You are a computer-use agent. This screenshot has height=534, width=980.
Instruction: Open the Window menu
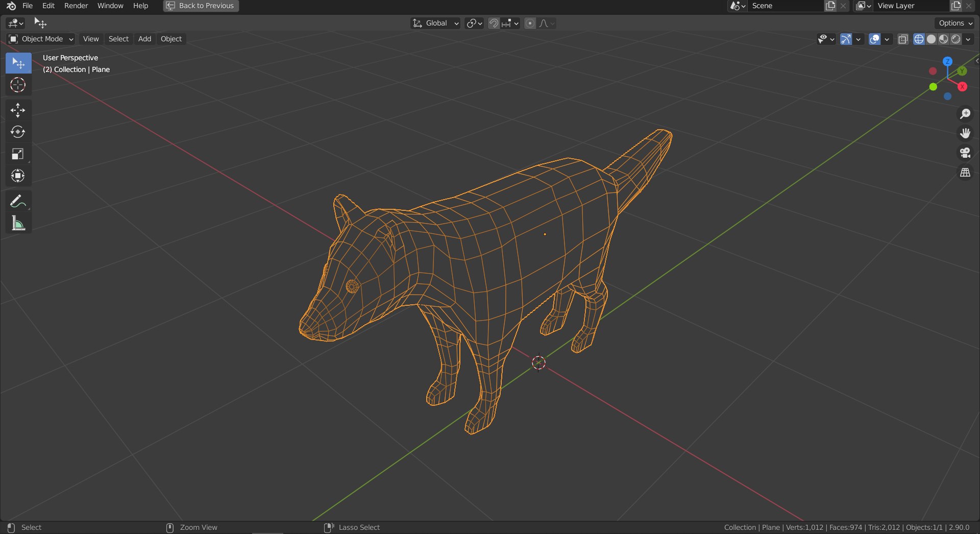(110, 6)
